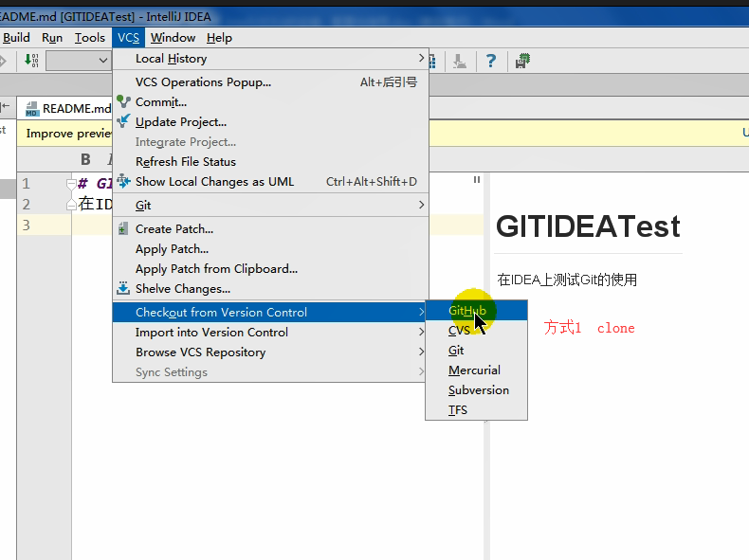Choose CVS in checkout submenu
Image resolution: width=749 pixels, height=560 pixels.
pyautogui.click(x=476, y=331)
